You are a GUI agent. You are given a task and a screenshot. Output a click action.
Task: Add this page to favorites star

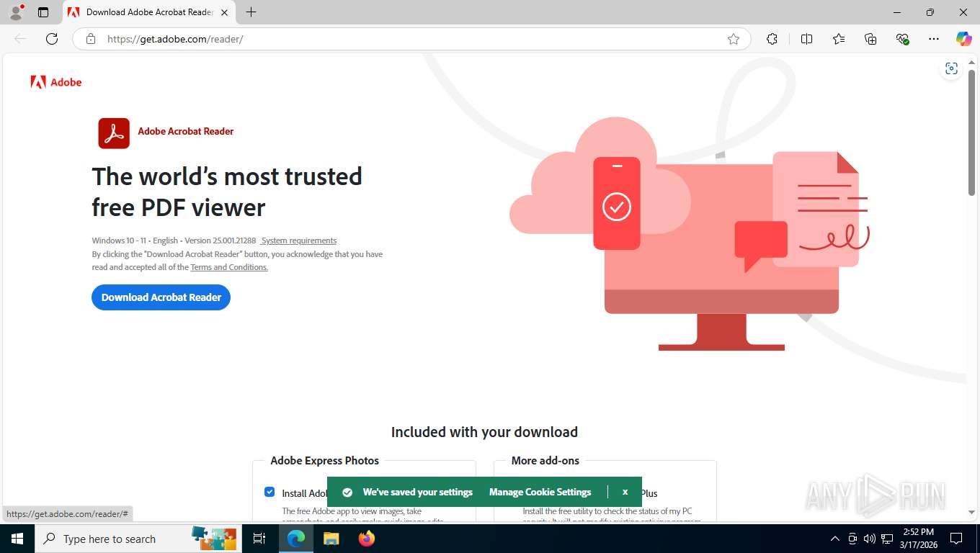[734, 39]
